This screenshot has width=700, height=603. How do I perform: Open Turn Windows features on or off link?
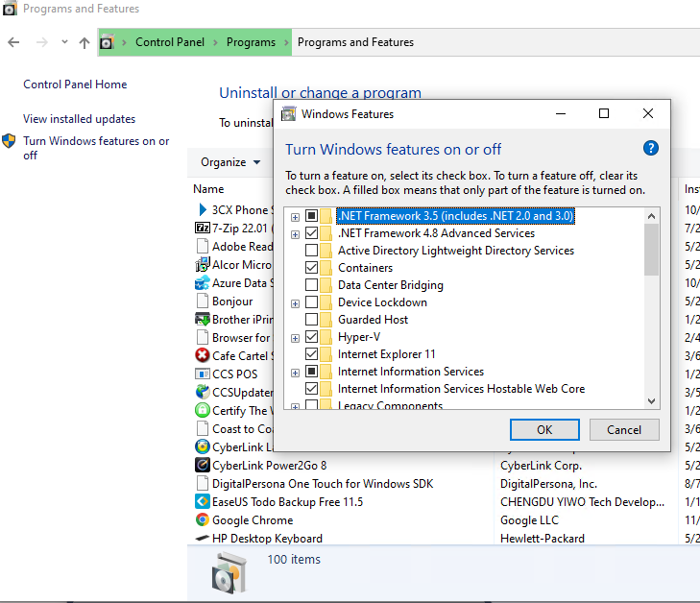[96, 148]
